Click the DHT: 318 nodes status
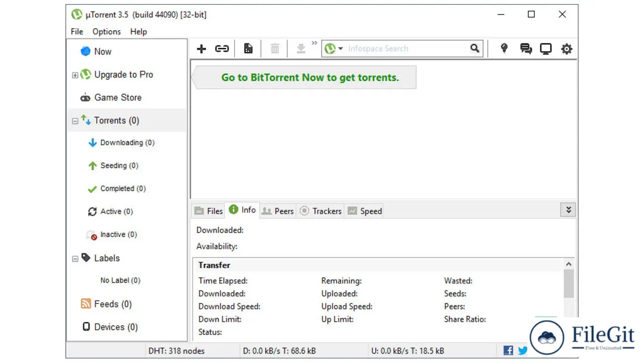The image size is (644, 362). 177,351
